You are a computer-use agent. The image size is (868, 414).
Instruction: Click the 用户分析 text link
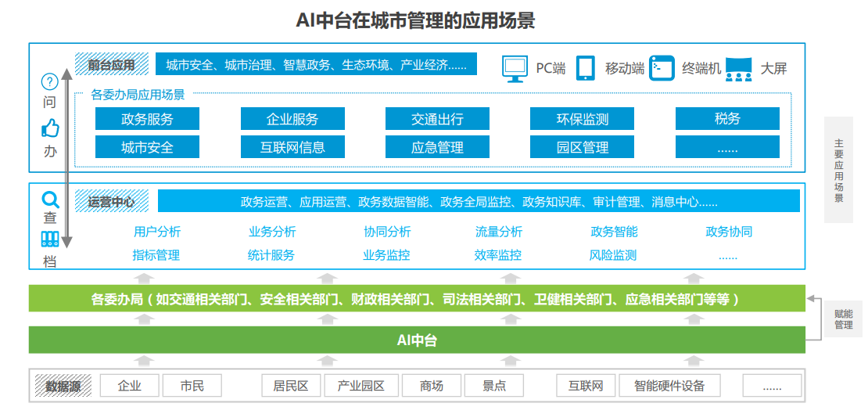point(157,232)
